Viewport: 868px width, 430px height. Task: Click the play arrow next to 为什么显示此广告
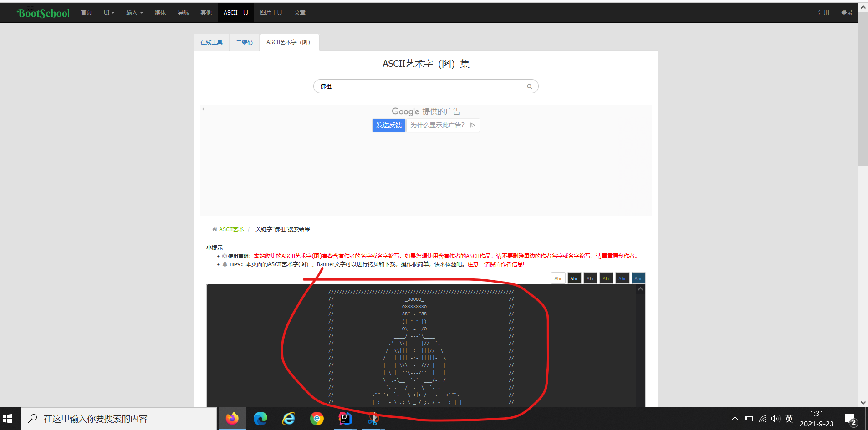click(472, 125)
